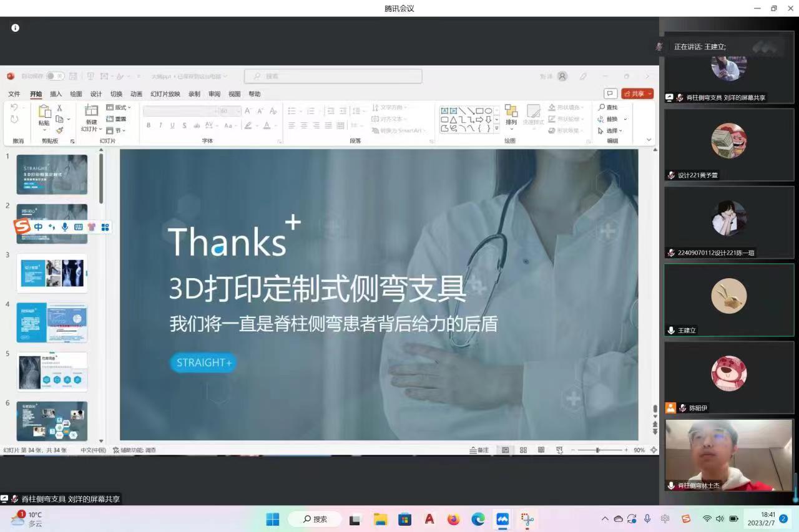Image resolution: width=799 pixels, height=532 pixels.
Task: Show hidden system tray icons
Action: pyautogui.click(x=604, y=519)
